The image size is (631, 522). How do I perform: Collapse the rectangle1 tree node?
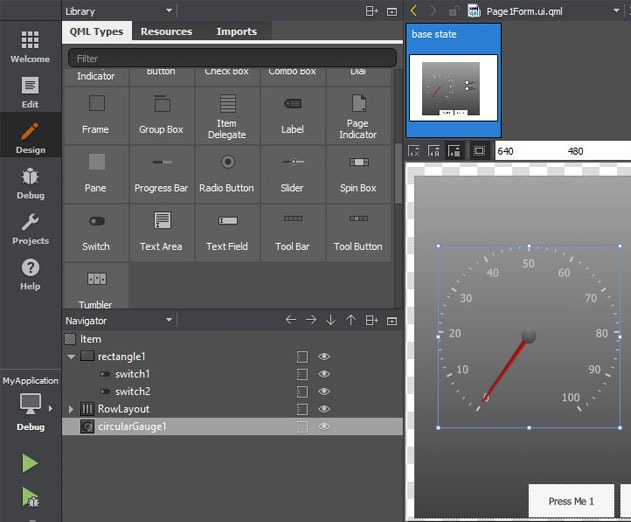[x=71, y=357]
